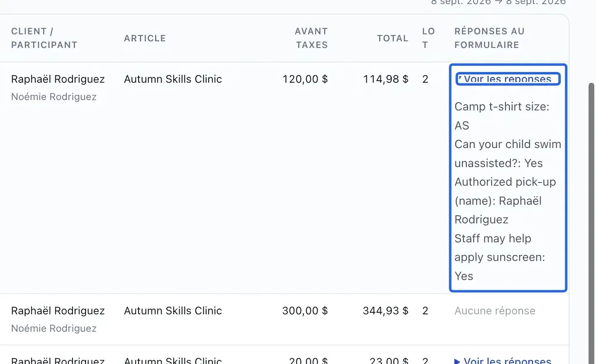
Task: Click the TOTAL column header
Action: click(x=392, y=38)
